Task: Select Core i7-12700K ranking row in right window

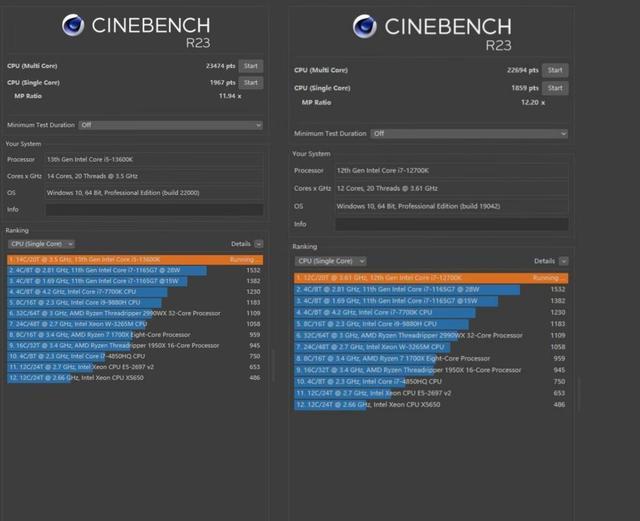Action: 431,278
